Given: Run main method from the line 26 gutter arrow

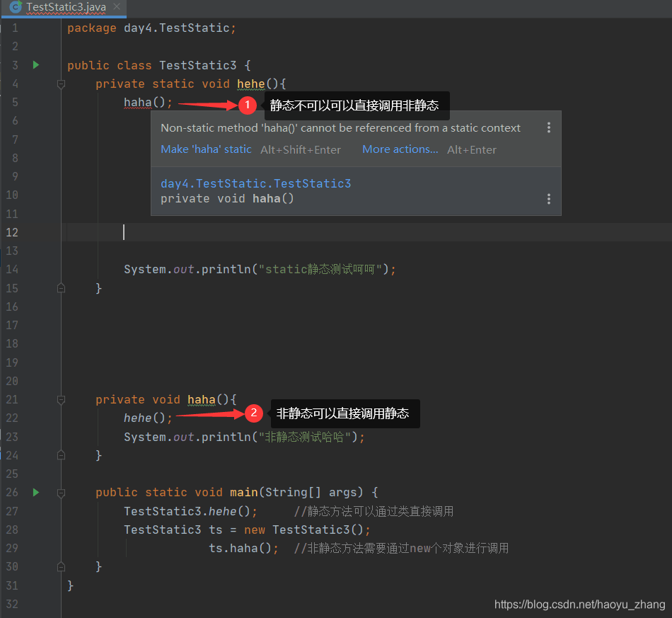Looking at the screenshot, I should click(36, 492).
